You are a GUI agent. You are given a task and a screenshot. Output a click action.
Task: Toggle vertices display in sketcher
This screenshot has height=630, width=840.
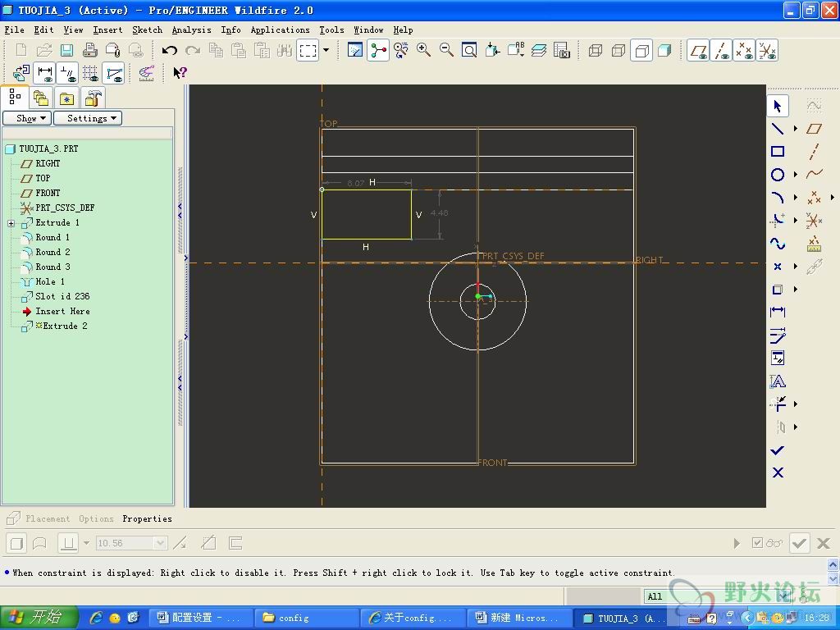click(113, 72)
